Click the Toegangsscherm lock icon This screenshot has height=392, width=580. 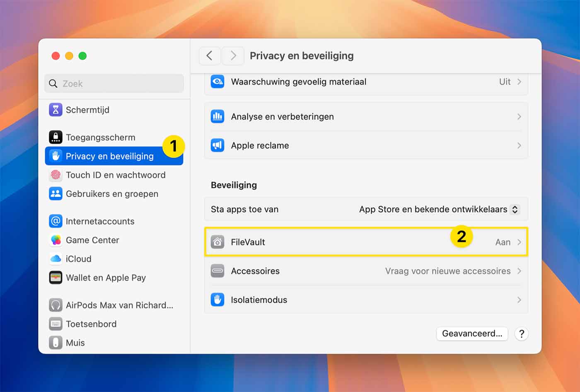click(x=56, y=137)
